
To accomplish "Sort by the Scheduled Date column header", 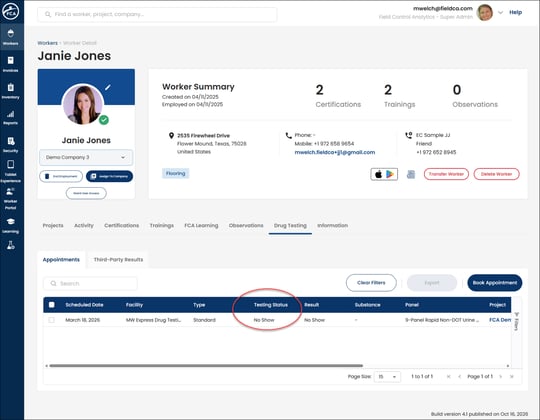I will pyautogui.click(x=84, y=305).
